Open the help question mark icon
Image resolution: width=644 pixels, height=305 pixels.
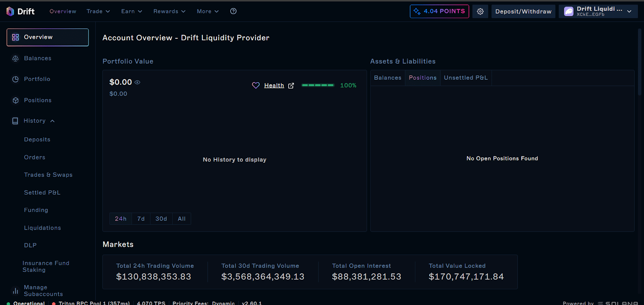(233, 11)
